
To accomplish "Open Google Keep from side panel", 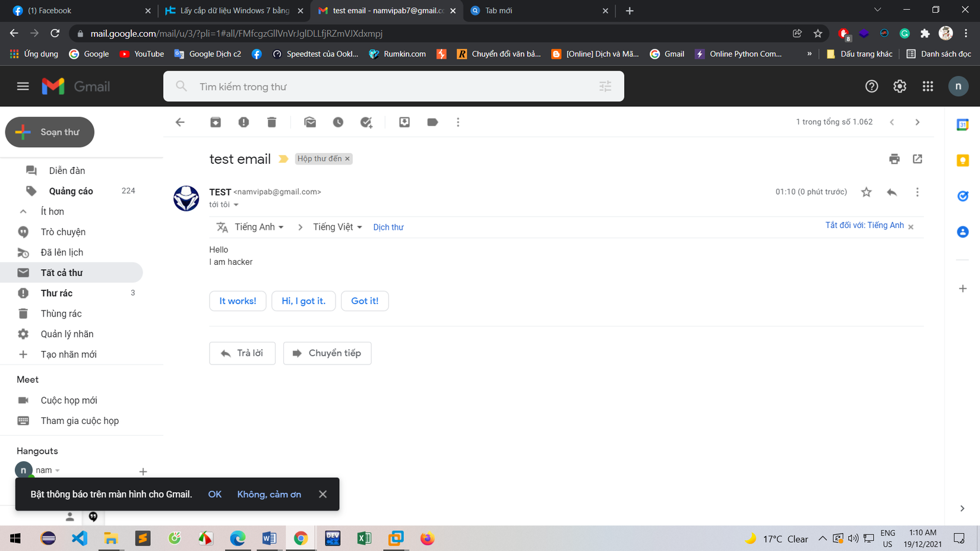I will pyautogui.click(x=962, y=160).
